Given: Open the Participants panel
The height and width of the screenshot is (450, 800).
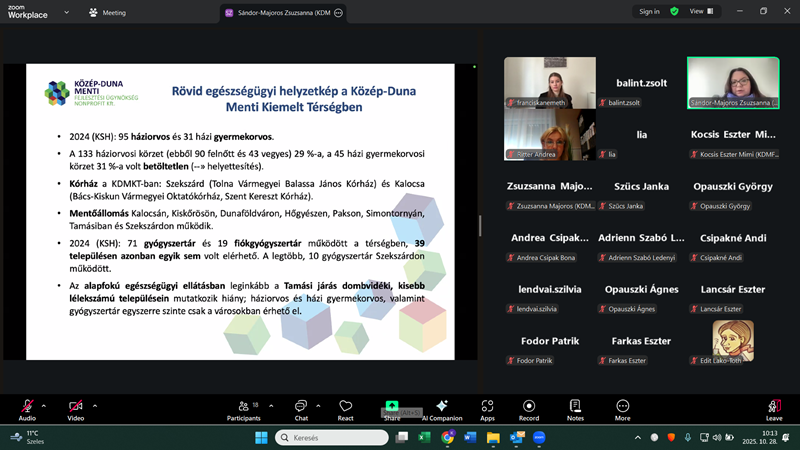Looking at the screenshot, I should (242, 410).
